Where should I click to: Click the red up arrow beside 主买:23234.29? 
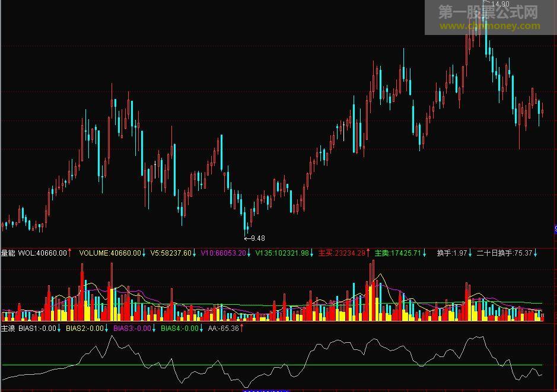[368, 253]
